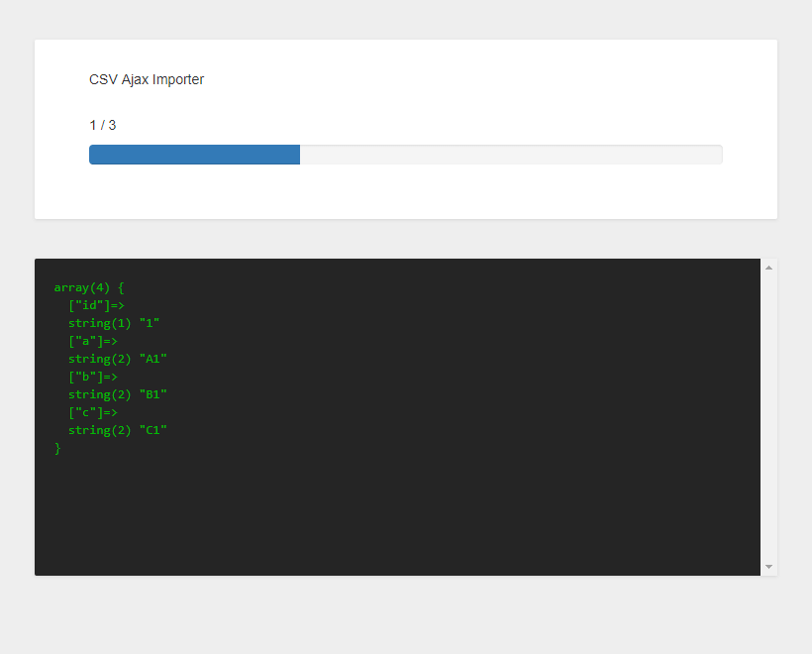Click the string(2) "C1" value line
Image resolution: width=812 pixels, height=654 pixels.
click(118, 431)
